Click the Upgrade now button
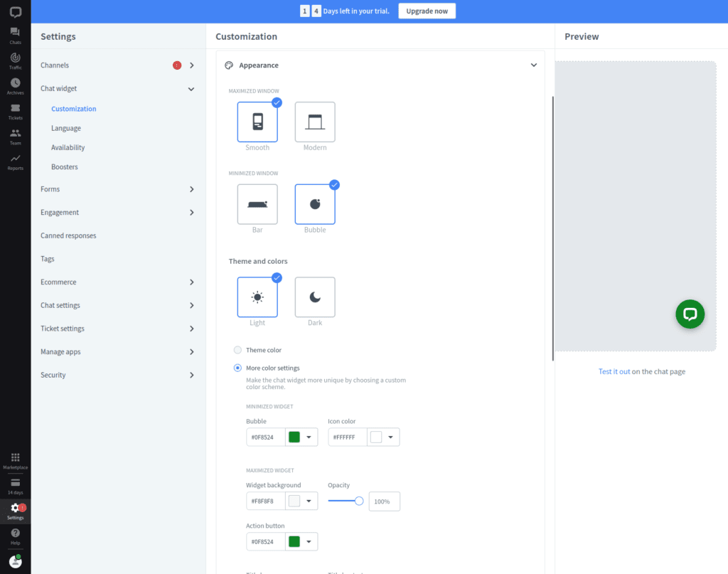This screenshot has height=574, width=728. (427, 11)
